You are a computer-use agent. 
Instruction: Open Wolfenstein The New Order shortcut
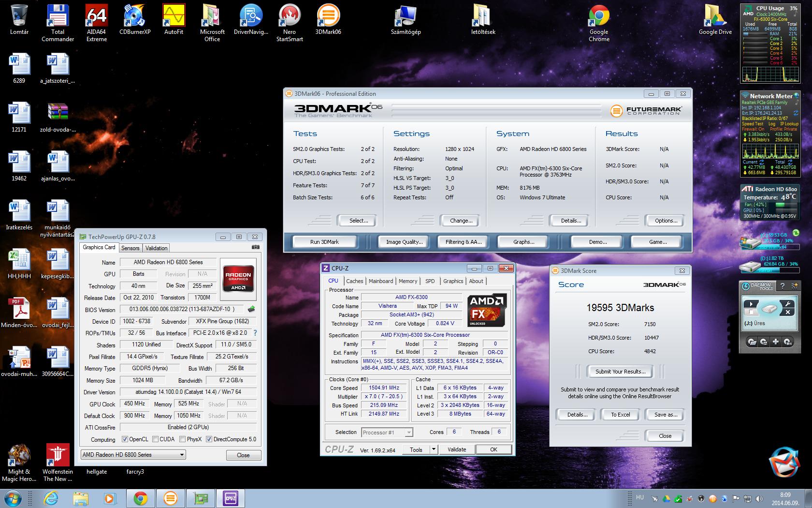point(58,463)
